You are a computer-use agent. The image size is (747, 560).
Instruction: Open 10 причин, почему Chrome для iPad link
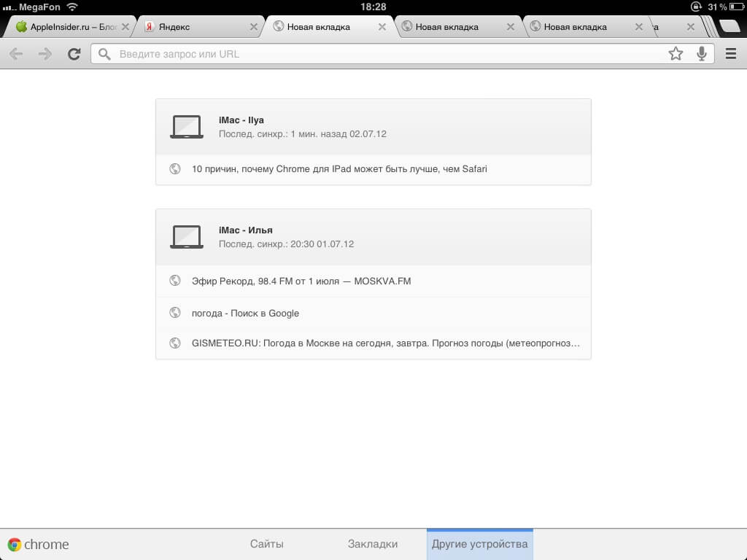click(373, 169)
